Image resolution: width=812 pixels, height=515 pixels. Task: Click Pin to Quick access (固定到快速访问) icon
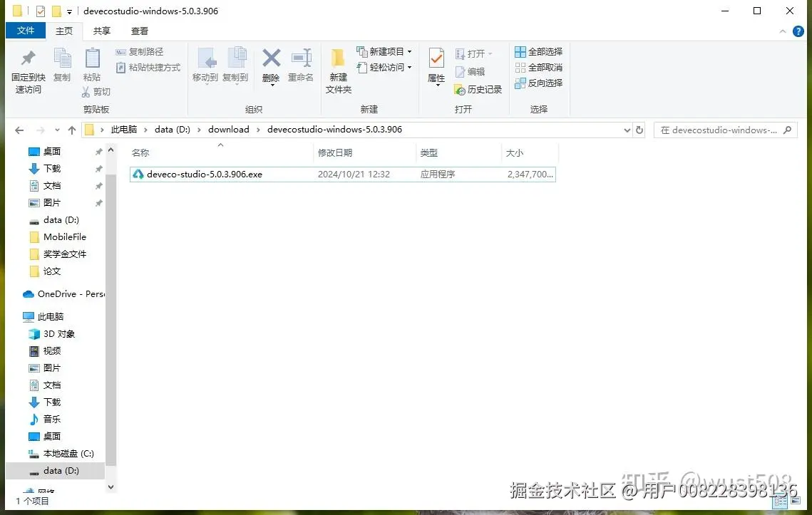[29, 58]
